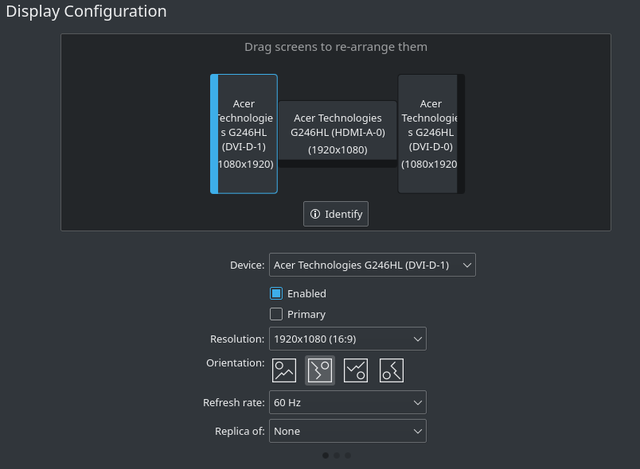Click the third page indicator dot
The width and height of the screenshot is (640, 469).
348,456
